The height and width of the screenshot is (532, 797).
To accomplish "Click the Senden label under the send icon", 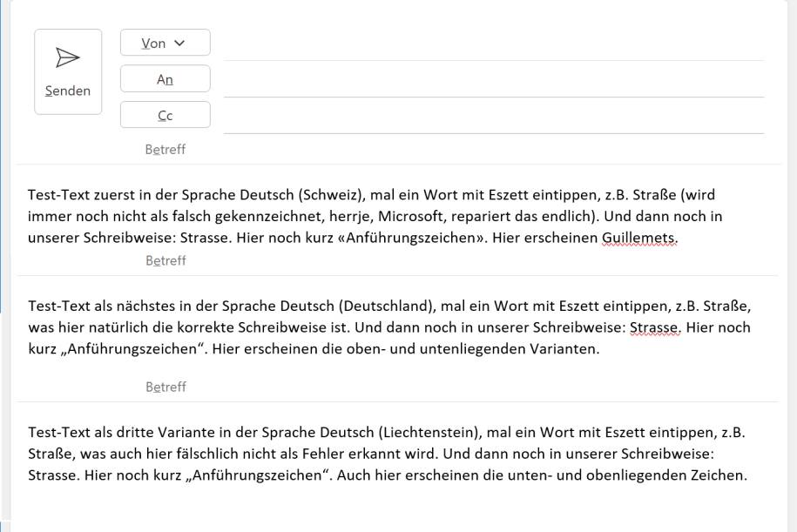I will 68,91.
